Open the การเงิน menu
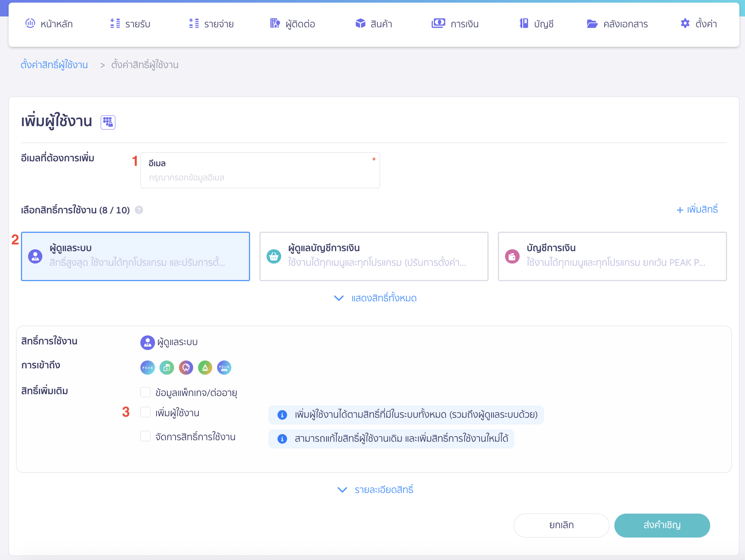 pos(455,24)
